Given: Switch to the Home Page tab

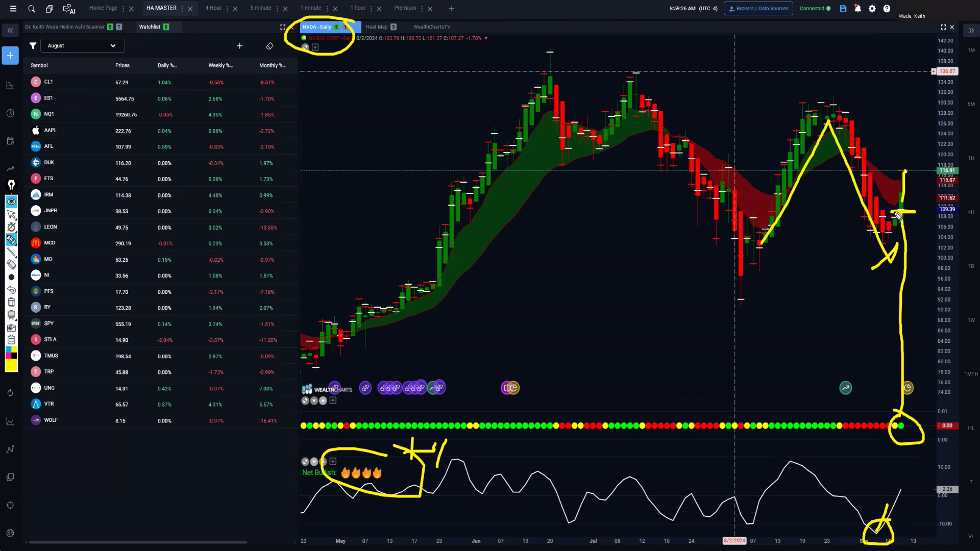Looking at the screenshot, I should pyautogui.click(x=103, y=8).
